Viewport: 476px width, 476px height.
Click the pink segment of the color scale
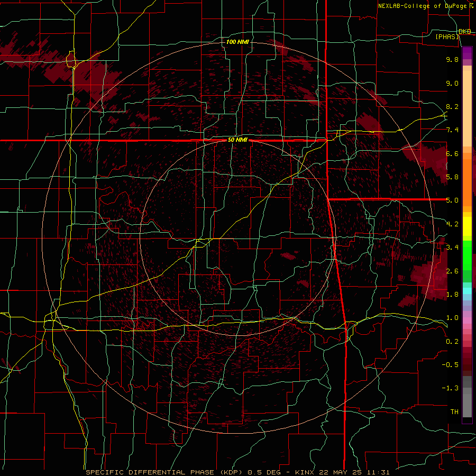(467, 321)
